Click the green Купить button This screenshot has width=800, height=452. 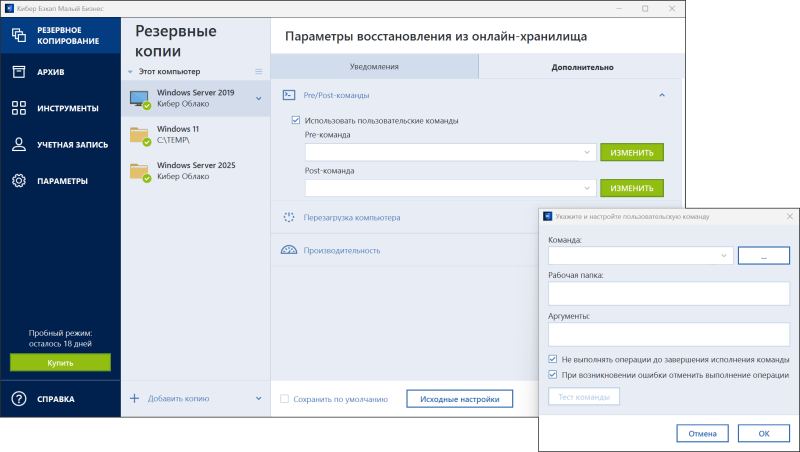[60, 362]
